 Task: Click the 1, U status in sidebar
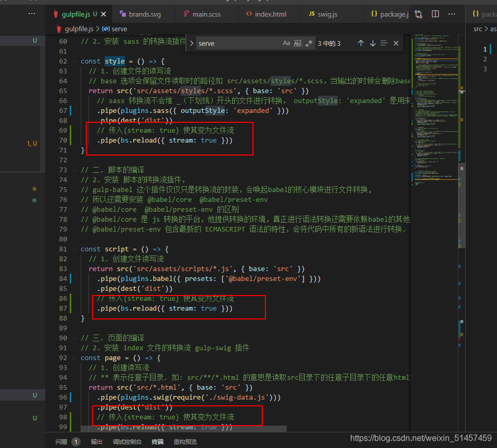(x=32, y=143)
